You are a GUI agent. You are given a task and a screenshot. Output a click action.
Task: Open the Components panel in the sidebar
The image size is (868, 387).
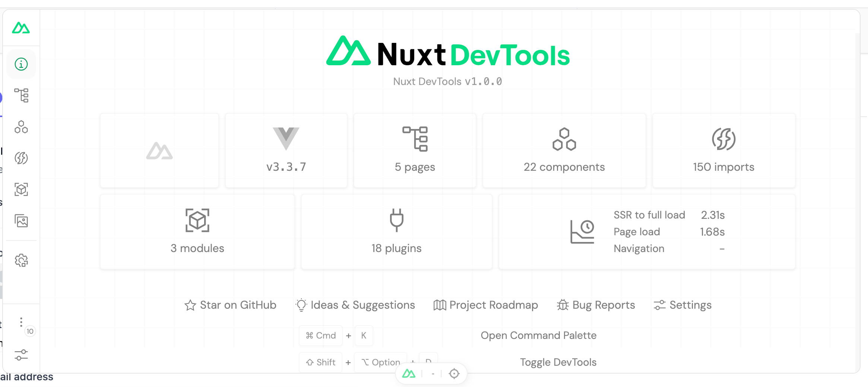pos(21,127)
